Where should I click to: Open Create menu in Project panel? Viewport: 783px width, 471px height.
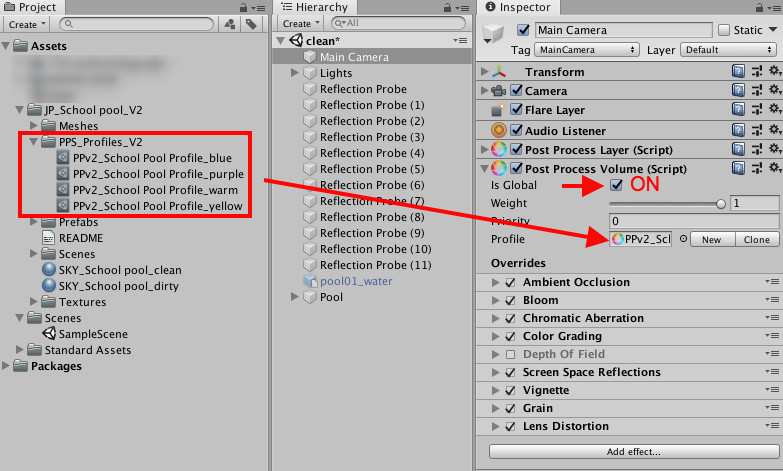tap(27, 24)
